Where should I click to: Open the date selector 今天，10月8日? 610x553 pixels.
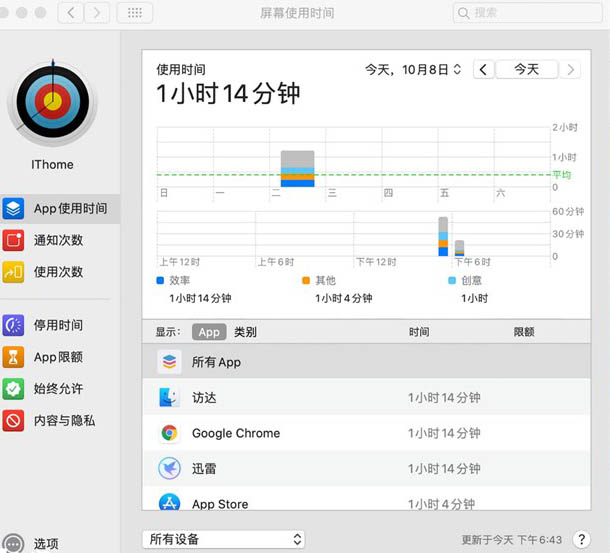tap(413, 69)
